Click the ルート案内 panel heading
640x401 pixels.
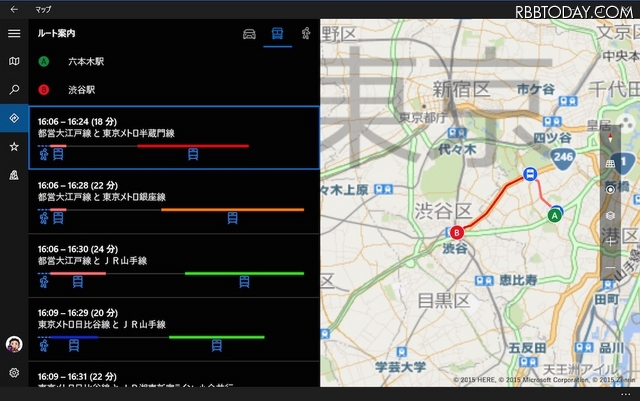tap(56, 33)
